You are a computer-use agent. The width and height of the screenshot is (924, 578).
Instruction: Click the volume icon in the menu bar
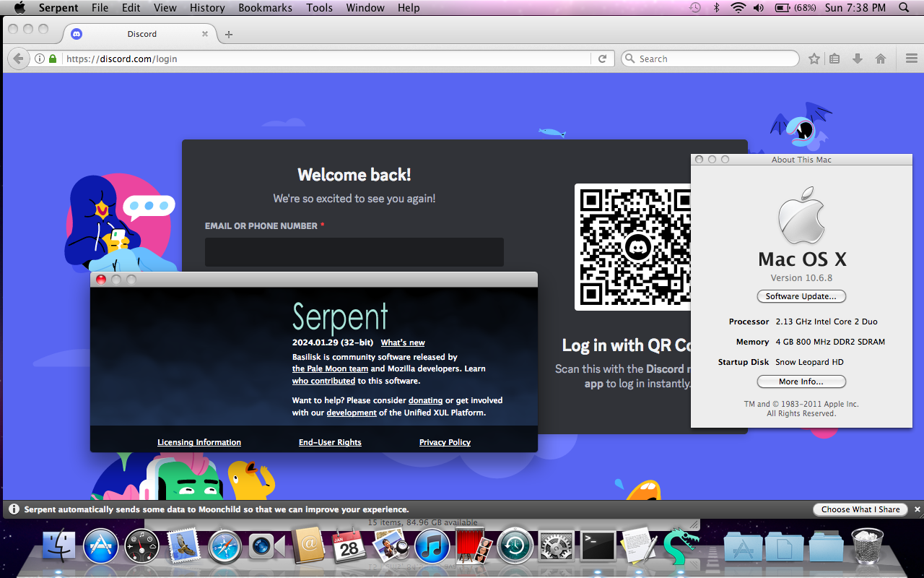[x=759, y=8]
